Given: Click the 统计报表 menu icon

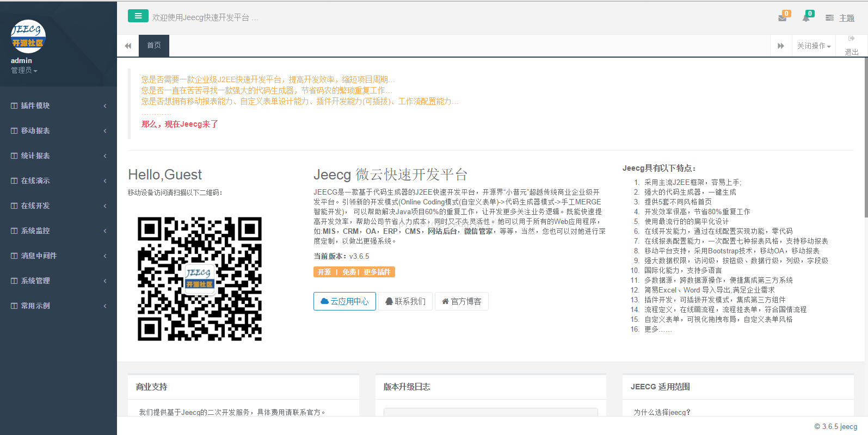Looking at the screenshot, I should tap(14, 156).
